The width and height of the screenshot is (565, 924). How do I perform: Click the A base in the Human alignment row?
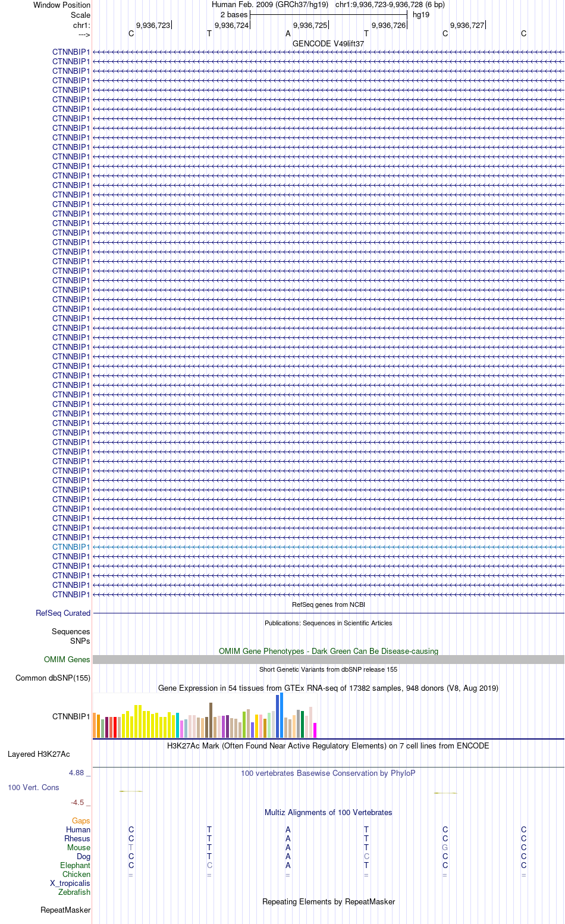(x=288, y=829)
